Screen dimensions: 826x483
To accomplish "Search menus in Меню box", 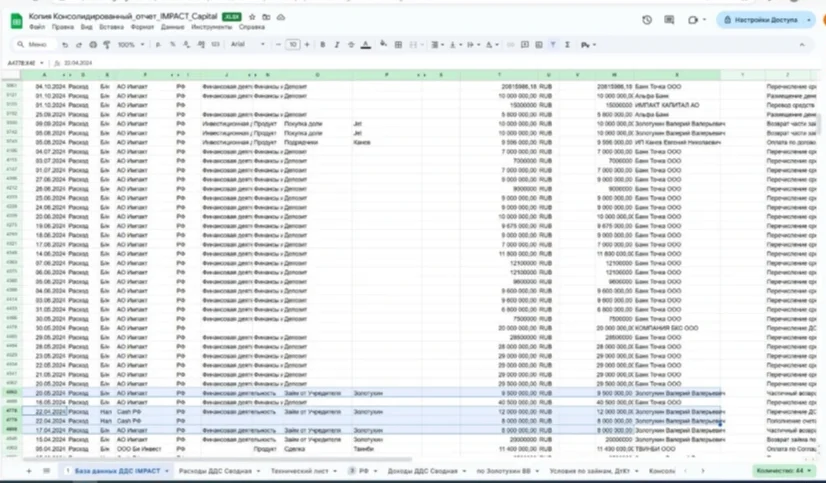I will point(33,45).
